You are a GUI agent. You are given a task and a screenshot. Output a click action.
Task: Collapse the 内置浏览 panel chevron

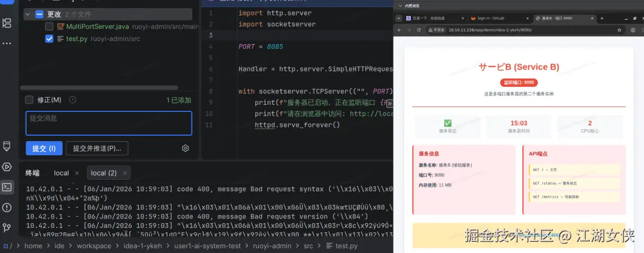[400, 6]
